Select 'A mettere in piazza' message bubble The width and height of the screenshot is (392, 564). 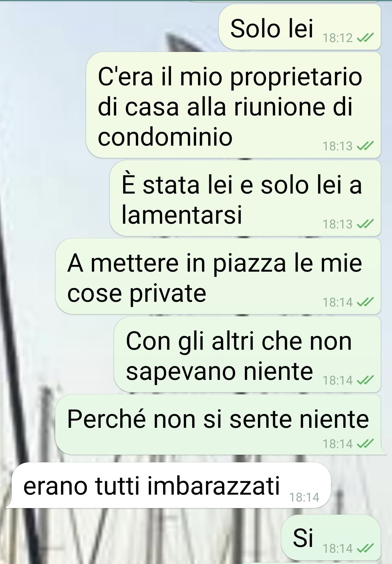pos(218,276)
